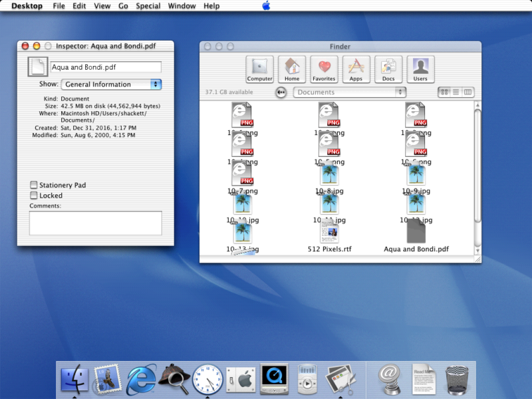Switch Finder to column view

467,92
